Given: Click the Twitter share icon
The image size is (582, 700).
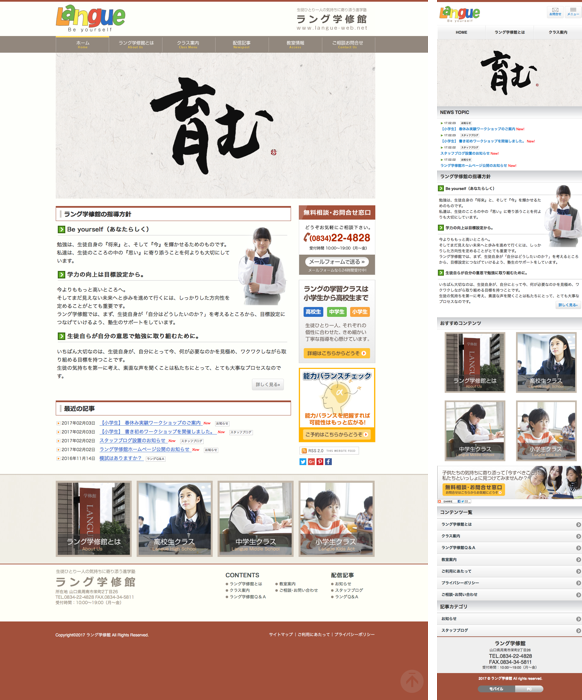Looking at the screenshot, I should click(x=303, y=462).
